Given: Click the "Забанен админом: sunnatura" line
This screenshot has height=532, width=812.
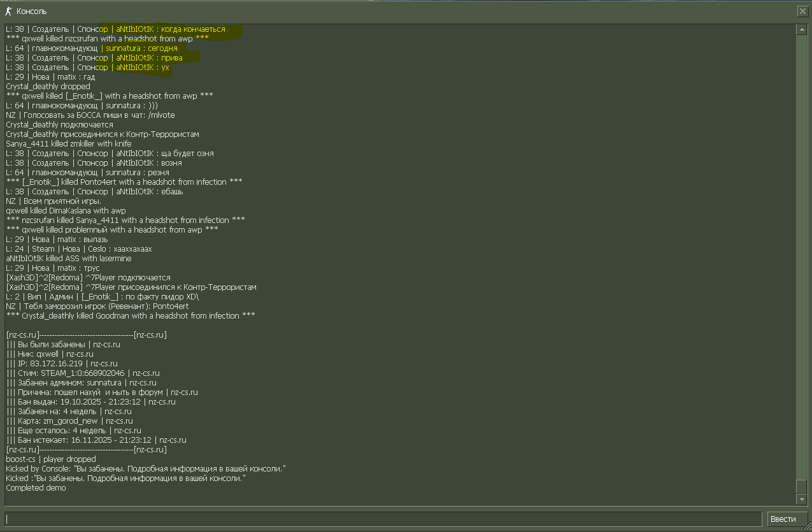Looking at the screenshot, I should 81,383.
